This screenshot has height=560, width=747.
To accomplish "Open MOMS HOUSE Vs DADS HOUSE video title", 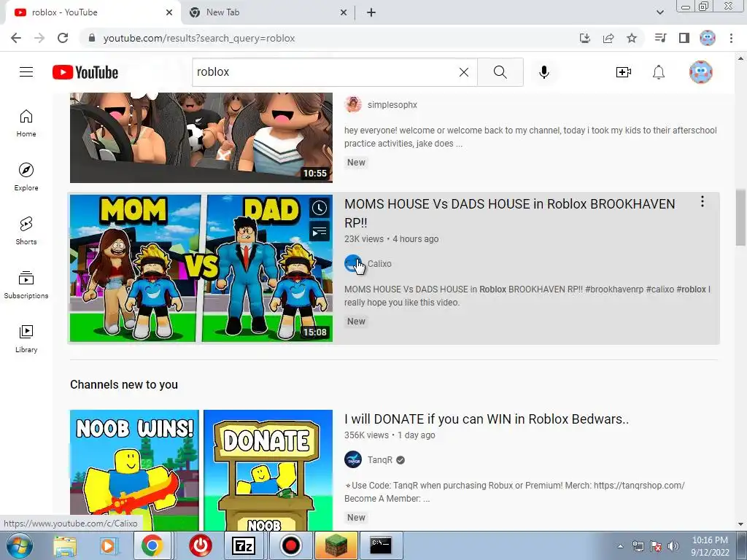I will (509, 213).
